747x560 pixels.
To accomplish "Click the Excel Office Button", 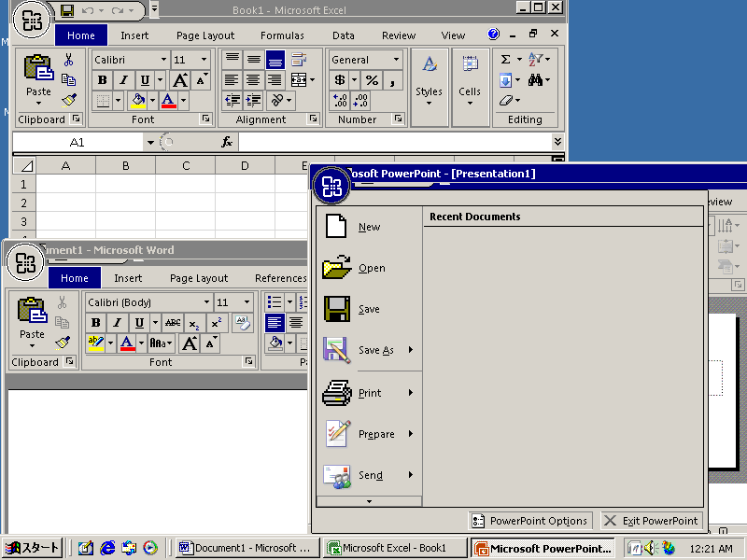I will point(32,21).
